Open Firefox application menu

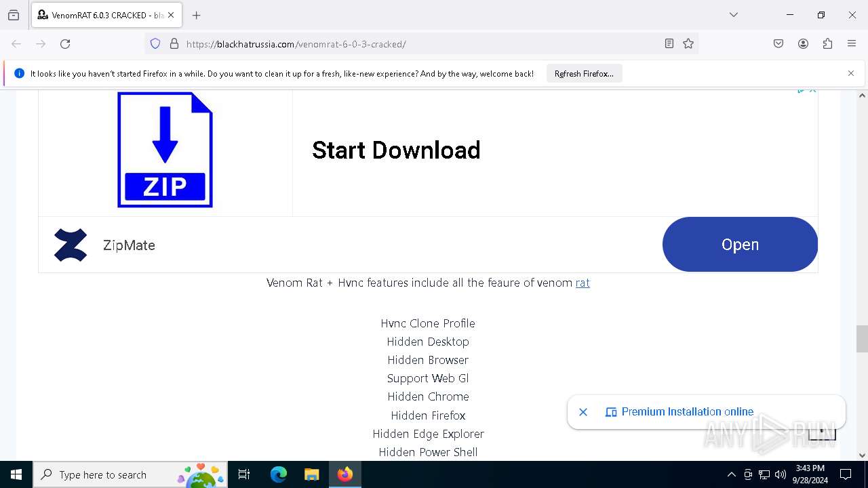tap(852, 44)
